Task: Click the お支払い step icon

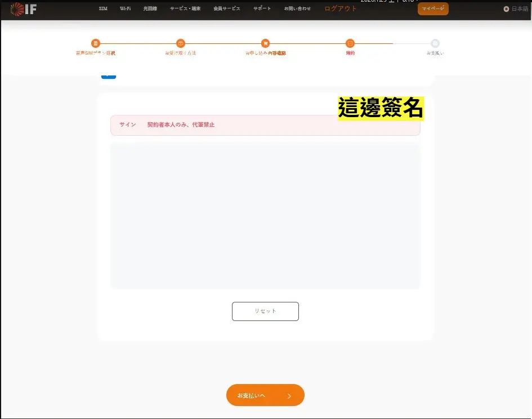Action: 435,43
